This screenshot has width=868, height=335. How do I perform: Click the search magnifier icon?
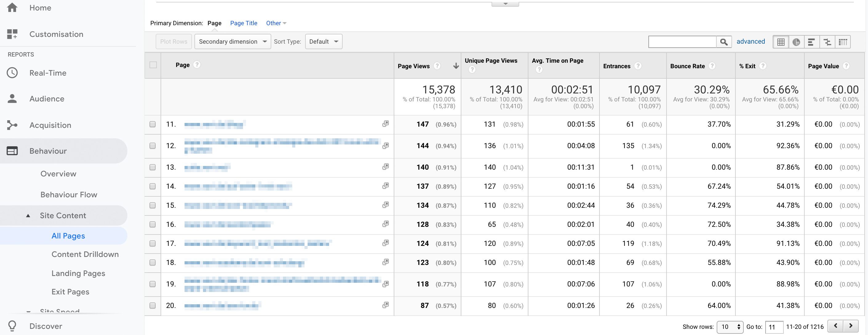[723, 42]
